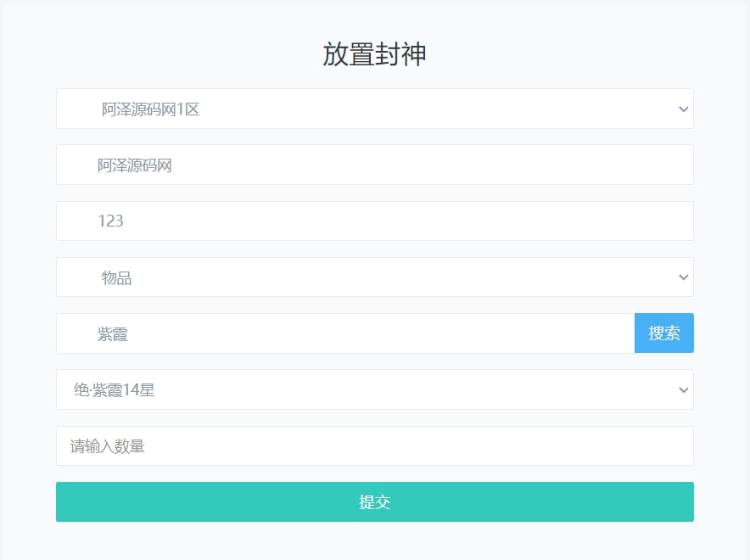Click the chevron arrow on the 阿泽源码网1区 selector
The height and width of the screenshot is (560, 750).
click(x=683, y=109)
